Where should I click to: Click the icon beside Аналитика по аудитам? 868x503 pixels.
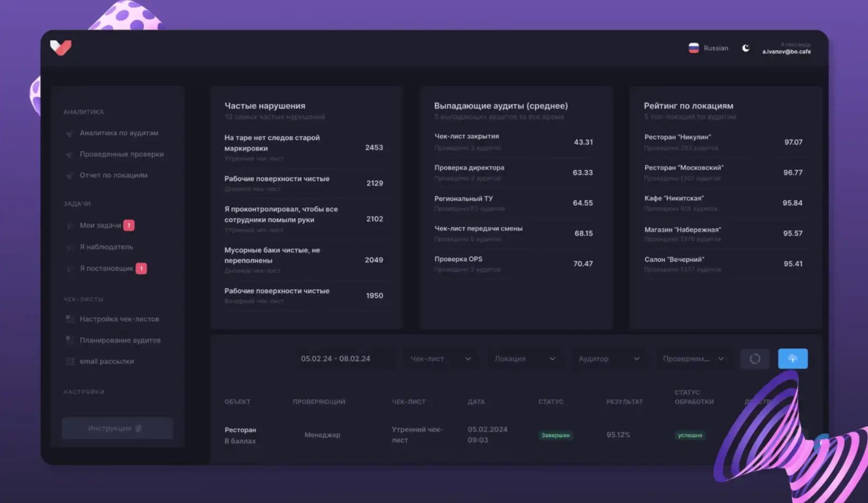tap(69, 133)
